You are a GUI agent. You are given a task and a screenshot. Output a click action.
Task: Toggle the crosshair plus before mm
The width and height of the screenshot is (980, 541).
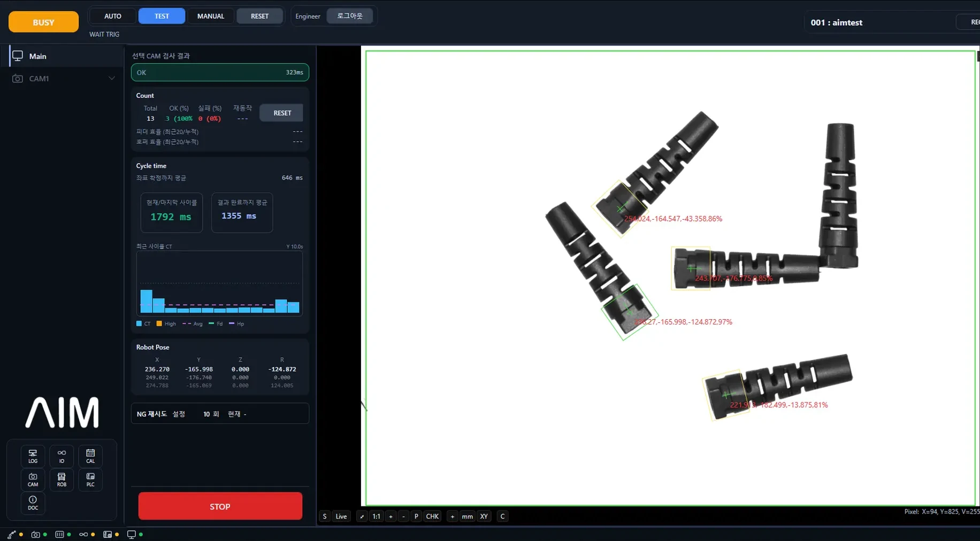[x=453, y=516]
